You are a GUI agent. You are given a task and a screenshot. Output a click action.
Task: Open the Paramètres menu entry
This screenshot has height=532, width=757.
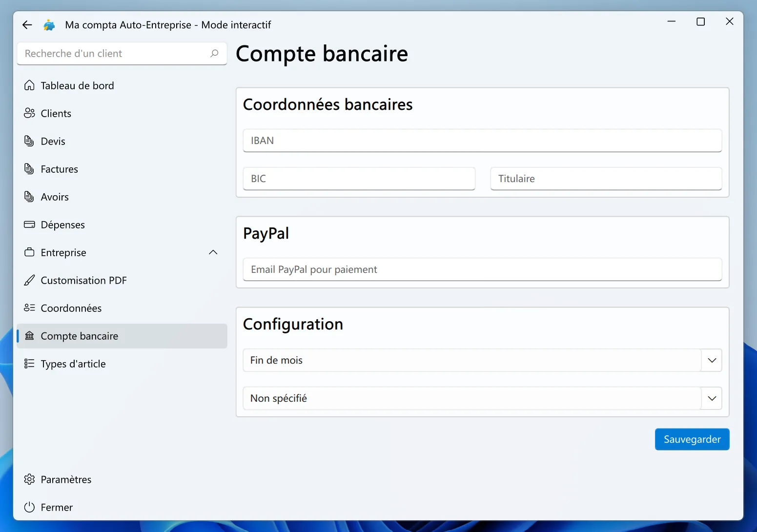66,479
